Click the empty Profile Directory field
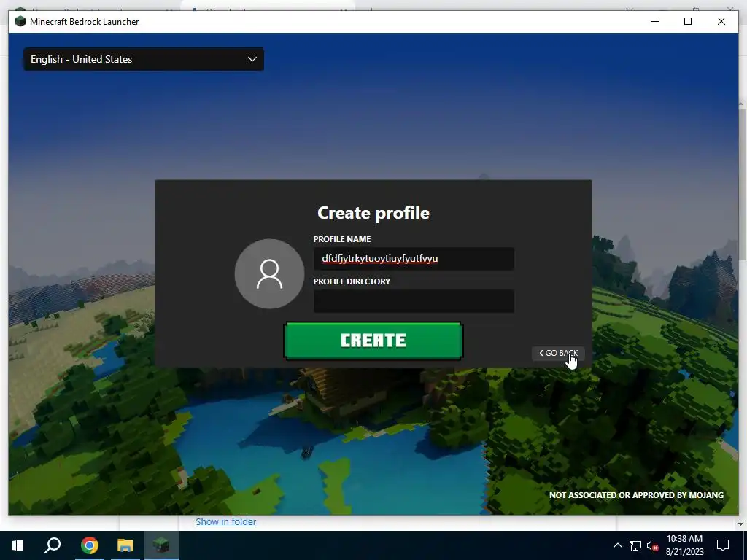The width and height of the screenshot is (747, 560). [414, 301]
